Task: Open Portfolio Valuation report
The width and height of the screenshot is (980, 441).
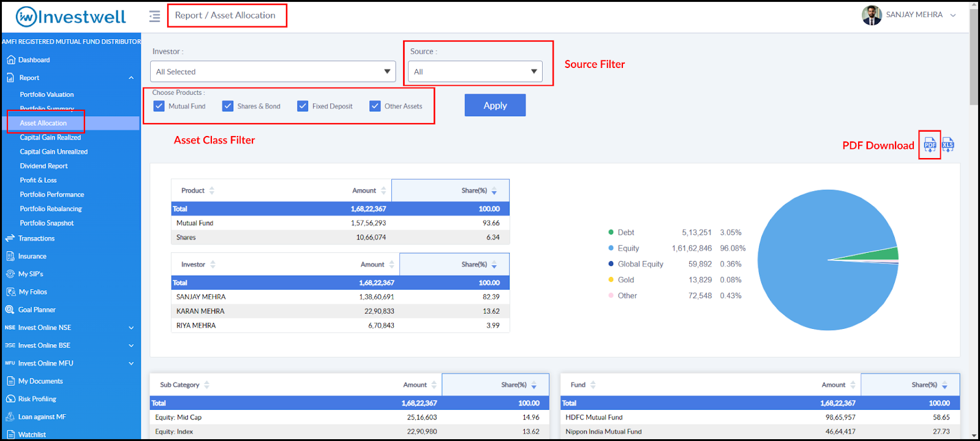Action: click(x=47, y=94)
